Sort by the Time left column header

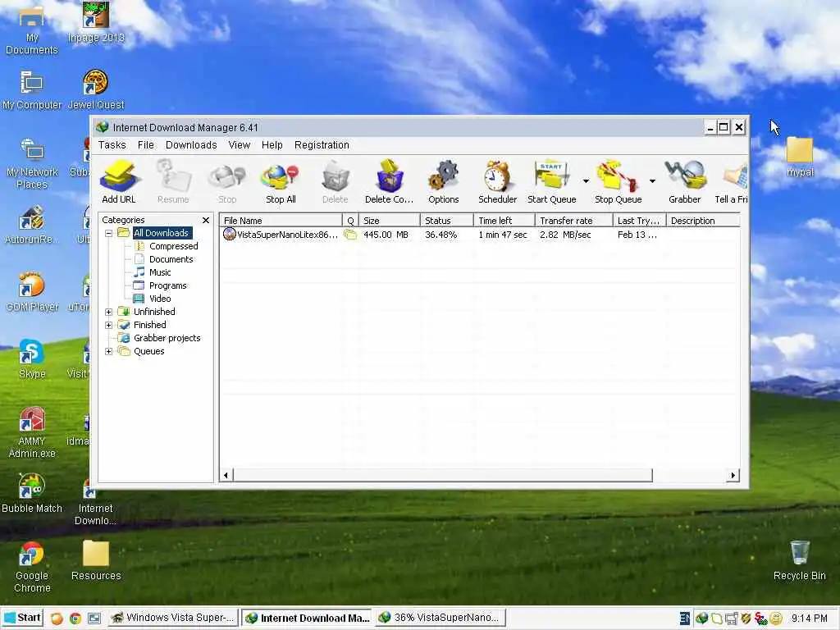pyautogui.click(x=504, y=221)
